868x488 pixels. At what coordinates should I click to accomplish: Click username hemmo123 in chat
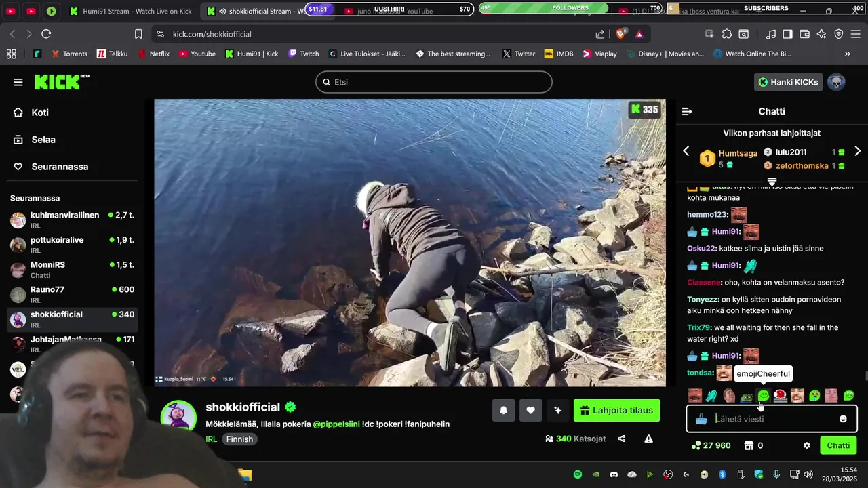pyautogui.click(x=707, y=215)
